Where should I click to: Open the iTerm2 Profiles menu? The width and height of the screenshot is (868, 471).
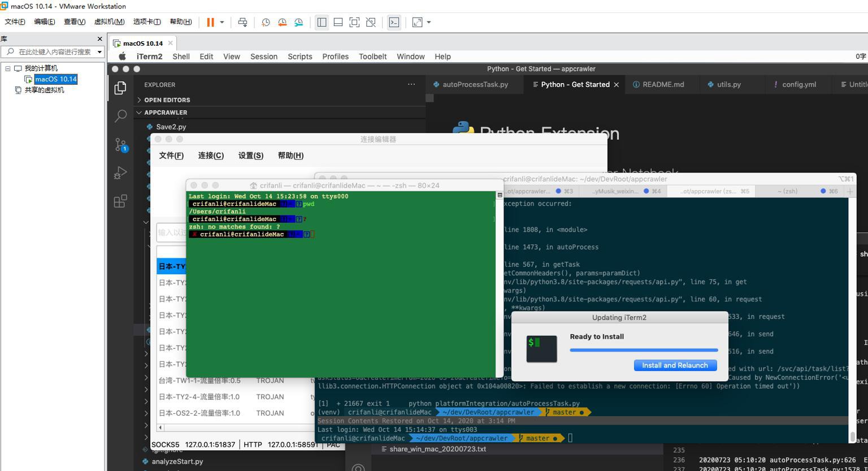(x=335, y=57)
